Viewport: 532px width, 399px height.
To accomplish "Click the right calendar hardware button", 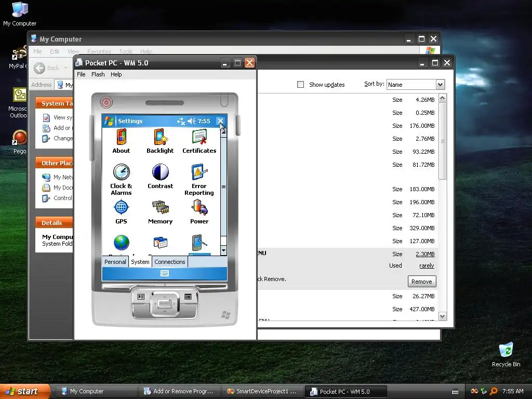I will click(188, 297).
